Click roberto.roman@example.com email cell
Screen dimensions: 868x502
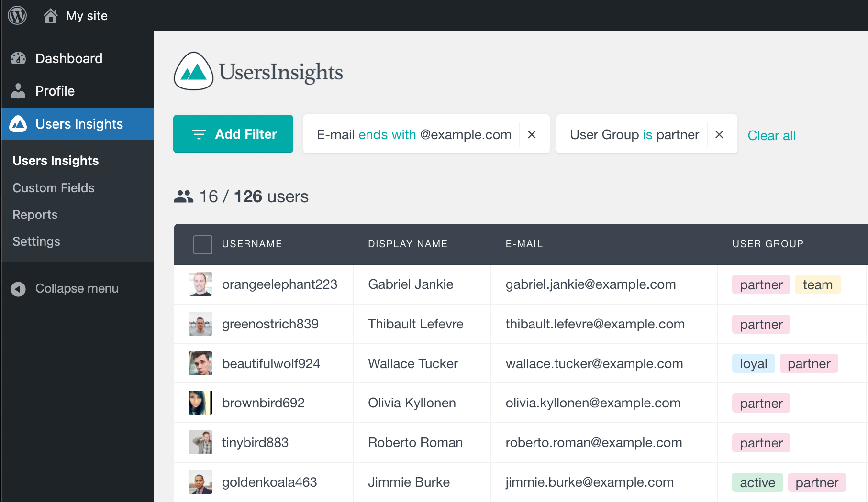click(x=593, y=443)
